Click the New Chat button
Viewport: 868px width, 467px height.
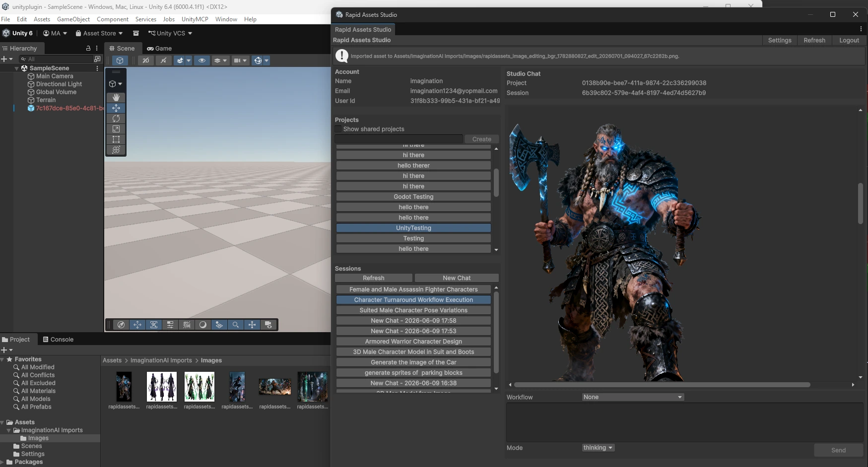click(457, 278)
